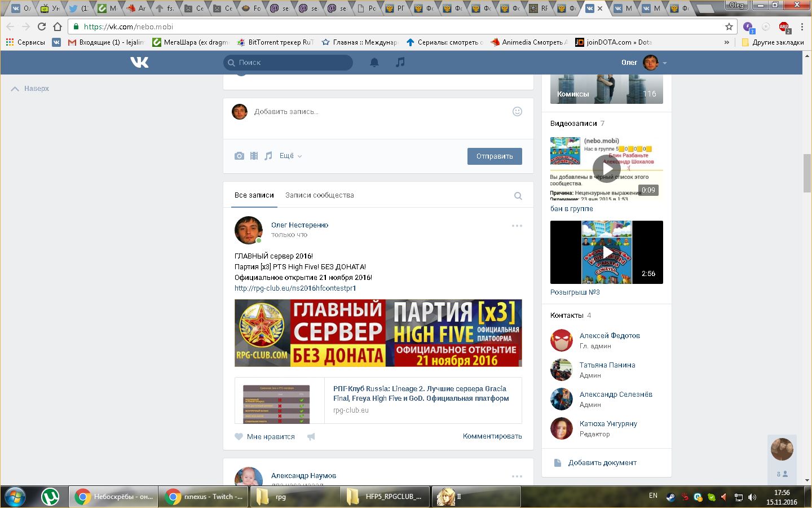
Task: Open the Главный сервер banner image
Action: point(378,333)
